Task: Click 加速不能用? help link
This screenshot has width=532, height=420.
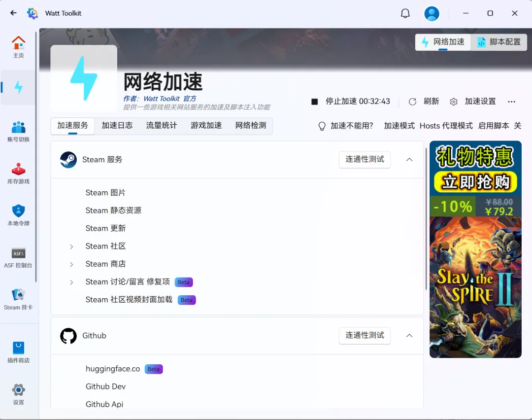Action: pos(352,126)
